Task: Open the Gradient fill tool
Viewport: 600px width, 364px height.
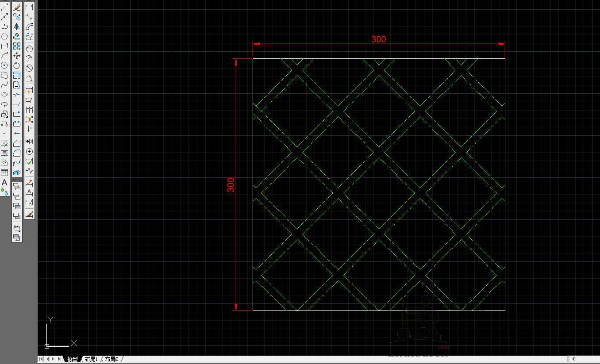Action: coord(4,153)
